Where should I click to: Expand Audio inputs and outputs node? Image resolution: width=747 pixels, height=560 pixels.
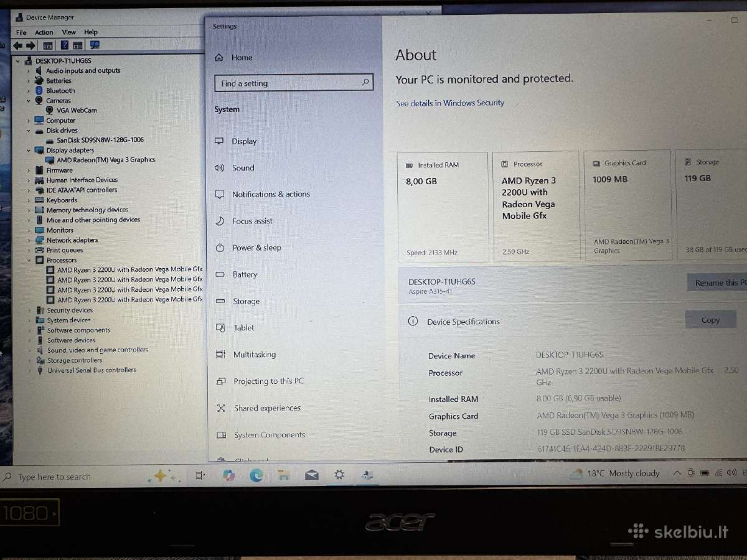point(29,71)
